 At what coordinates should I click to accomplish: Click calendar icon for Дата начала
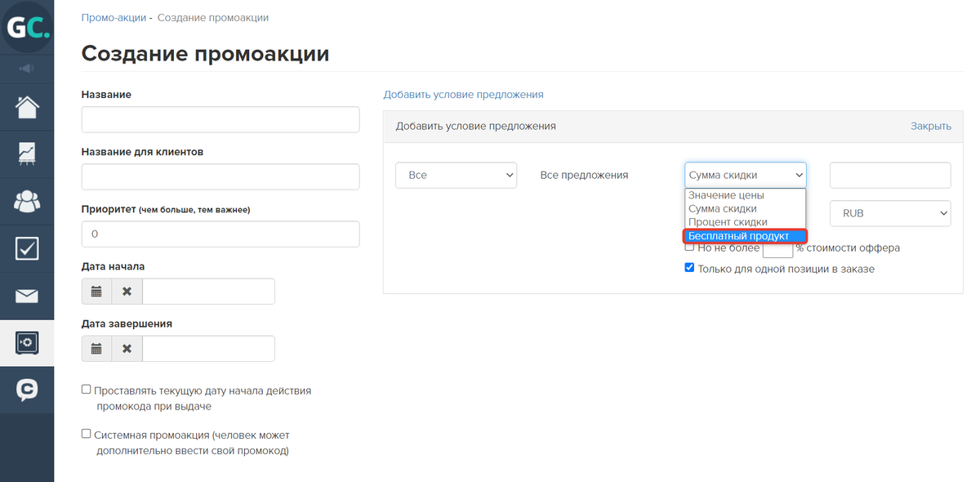96,292
